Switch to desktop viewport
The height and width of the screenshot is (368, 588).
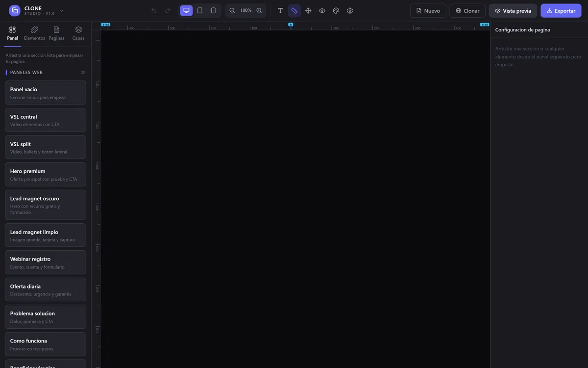click(x=186, y=11)
